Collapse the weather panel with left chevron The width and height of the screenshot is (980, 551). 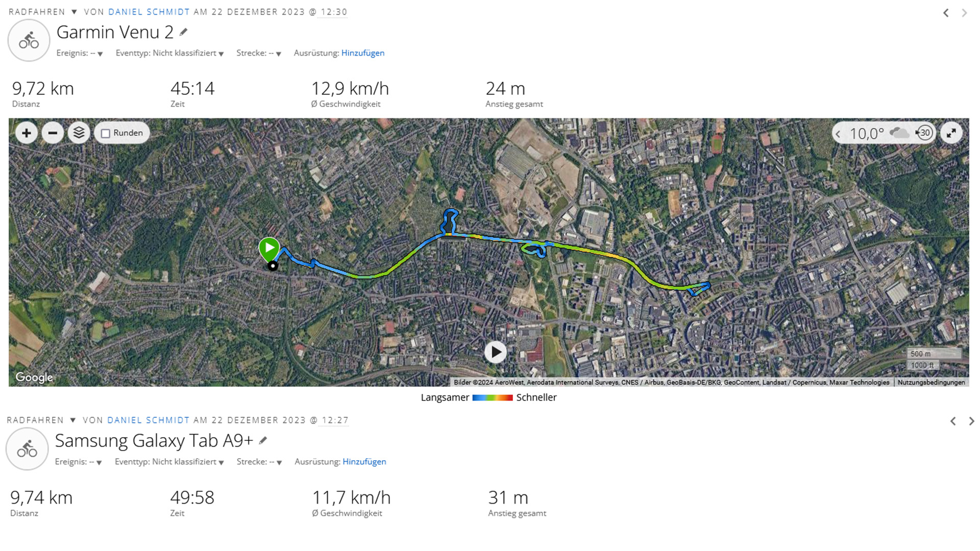click(x=838, y=134)
